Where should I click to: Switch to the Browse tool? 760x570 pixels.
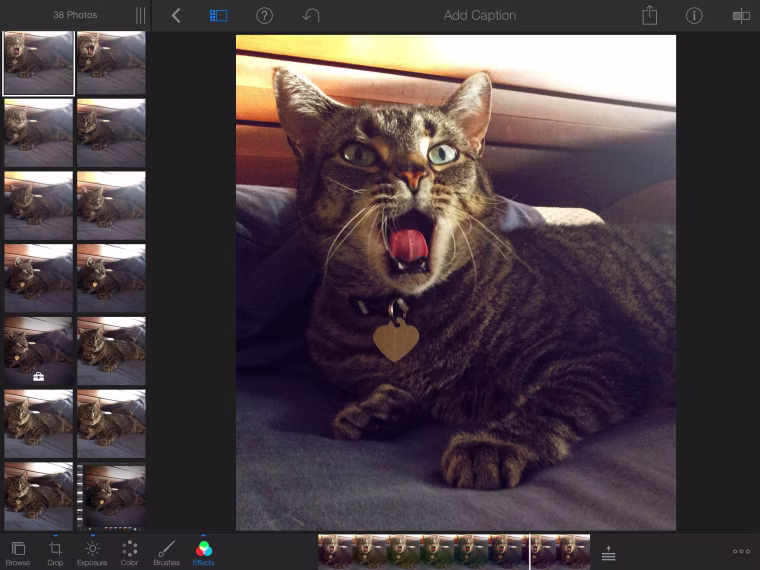tap(18, 554)
